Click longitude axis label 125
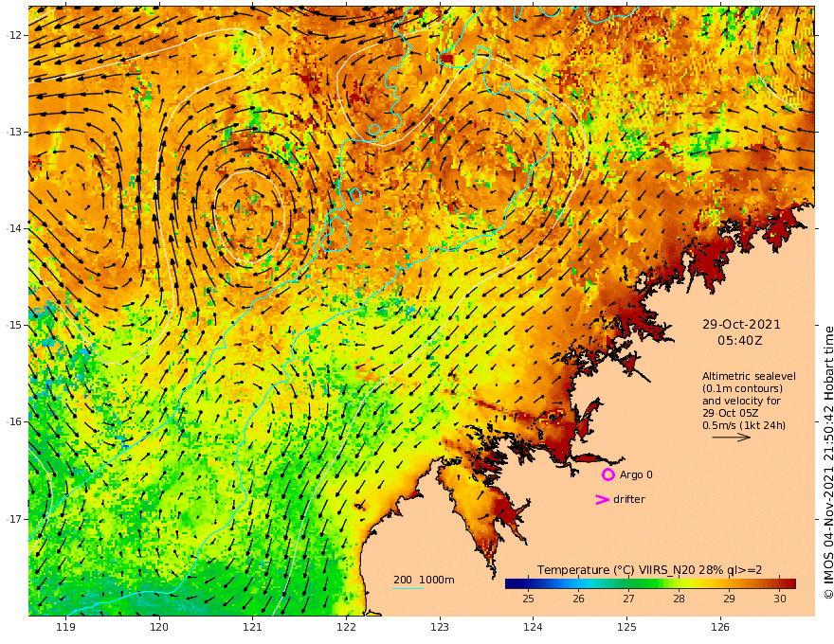 (627, 627)
